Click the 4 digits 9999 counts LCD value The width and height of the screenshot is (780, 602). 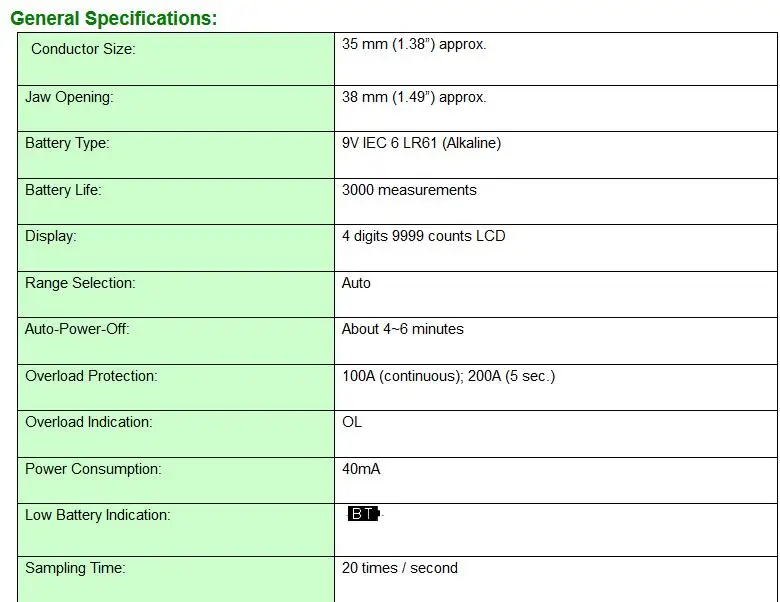tap(423, 236)
